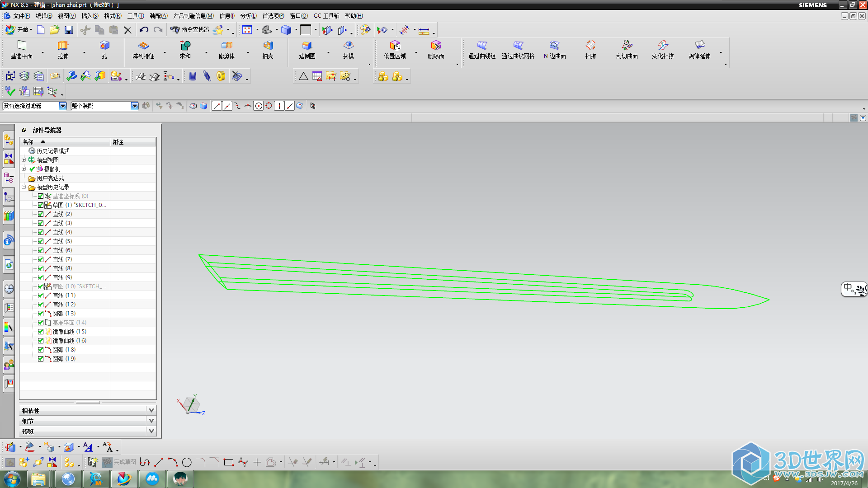Image resolution: width=868 pixels, height=488 pixels.
Task: Click the Chinese IME floating toolbar
Action: pos(854,289)
